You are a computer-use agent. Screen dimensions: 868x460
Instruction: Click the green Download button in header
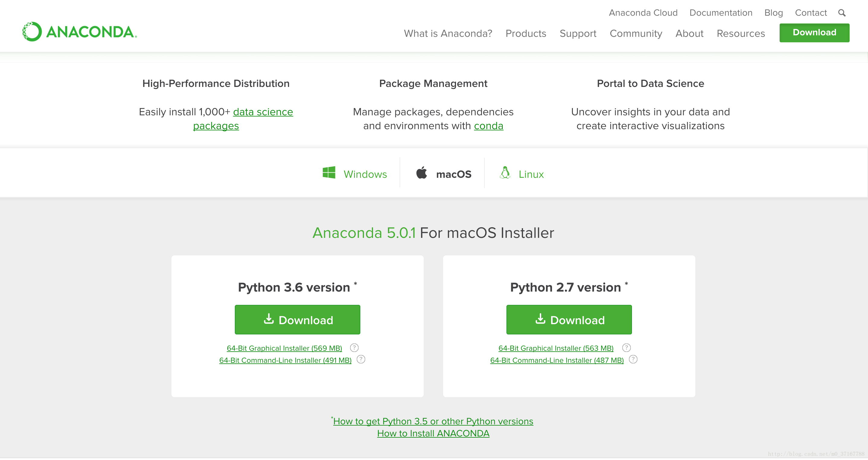point(814,33)
